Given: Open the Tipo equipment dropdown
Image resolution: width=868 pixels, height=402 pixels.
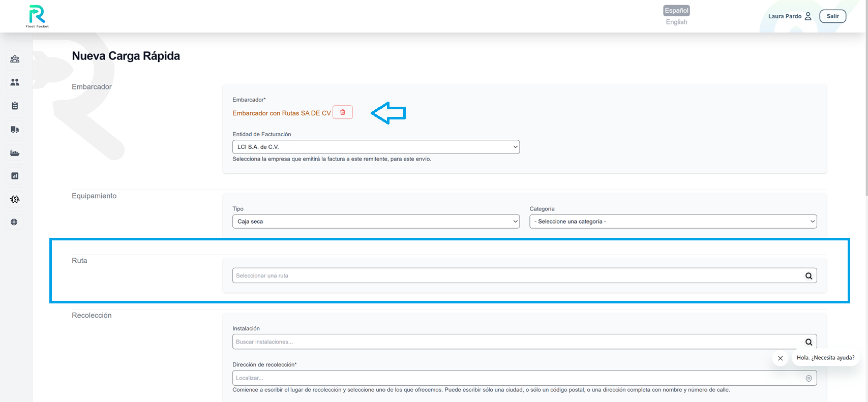Looking at the screenshot, I should click(376, 222).
